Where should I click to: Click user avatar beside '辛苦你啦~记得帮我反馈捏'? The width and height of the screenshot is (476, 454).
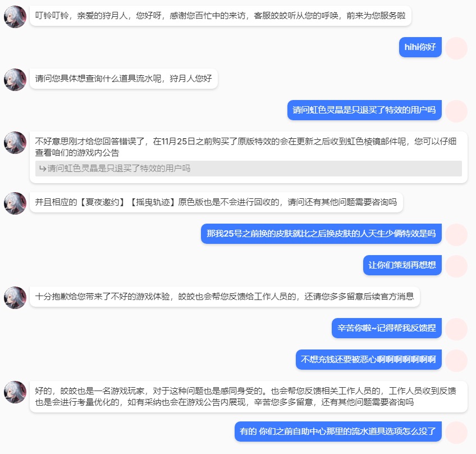(456, 329)
